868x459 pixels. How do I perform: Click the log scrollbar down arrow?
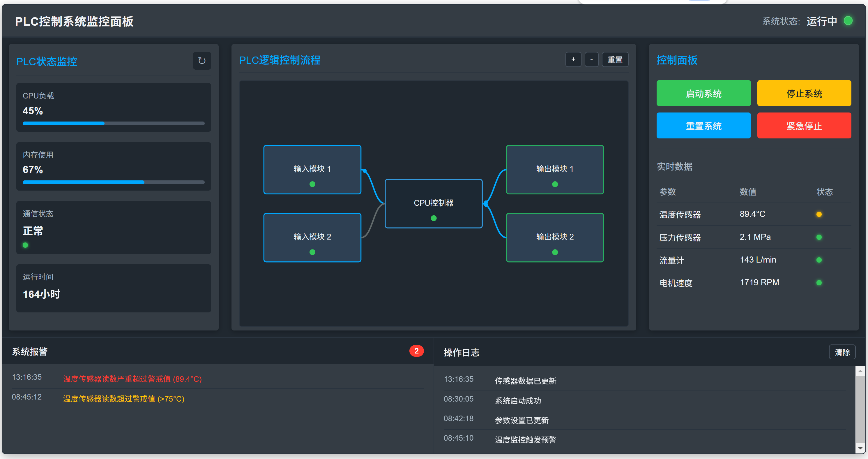(860, 448)
